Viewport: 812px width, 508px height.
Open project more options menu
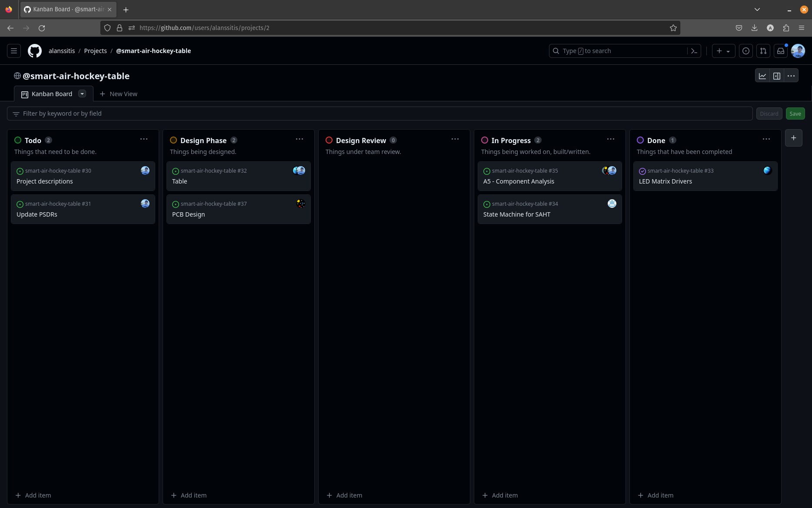(x=791, y=76)
